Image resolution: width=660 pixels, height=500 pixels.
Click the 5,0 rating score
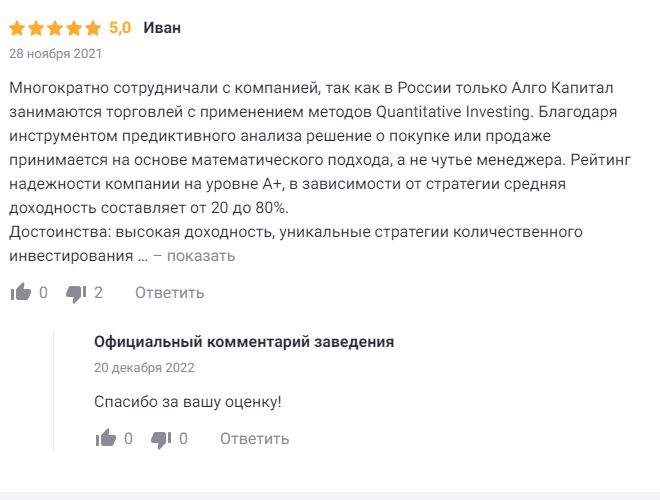pyautogui.click(x=120, y=27)
